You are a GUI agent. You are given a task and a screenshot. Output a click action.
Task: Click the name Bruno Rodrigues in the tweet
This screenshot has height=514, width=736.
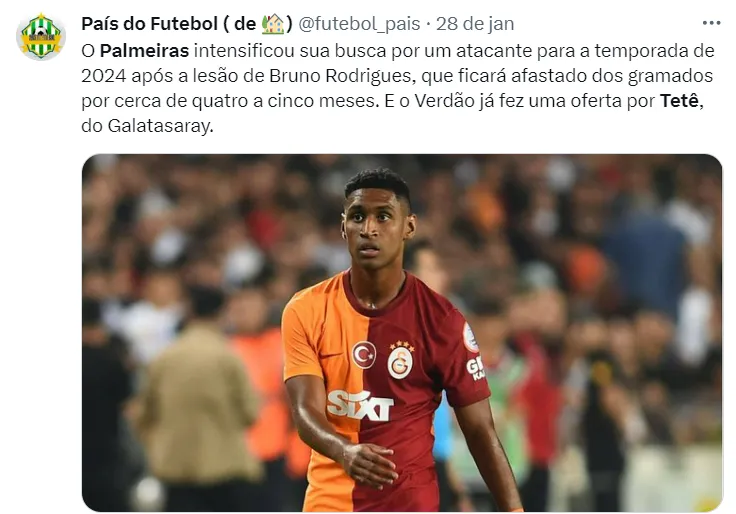[x=340, y=76]
